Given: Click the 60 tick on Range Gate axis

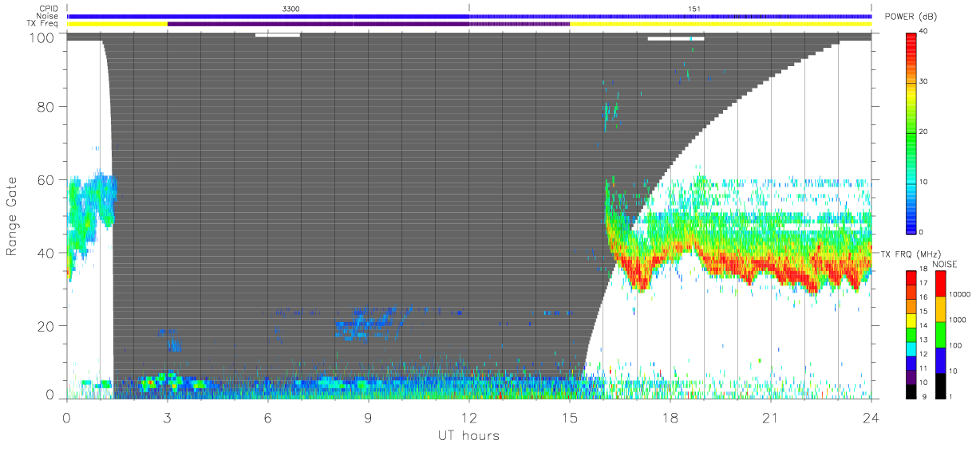Looking at the screenshot, I should 46,179.
